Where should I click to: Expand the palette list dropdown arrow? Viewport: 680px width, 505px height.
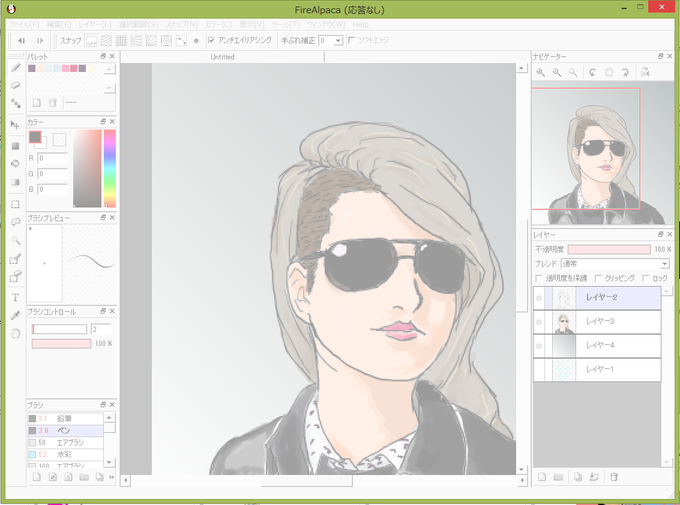[109, 87]
